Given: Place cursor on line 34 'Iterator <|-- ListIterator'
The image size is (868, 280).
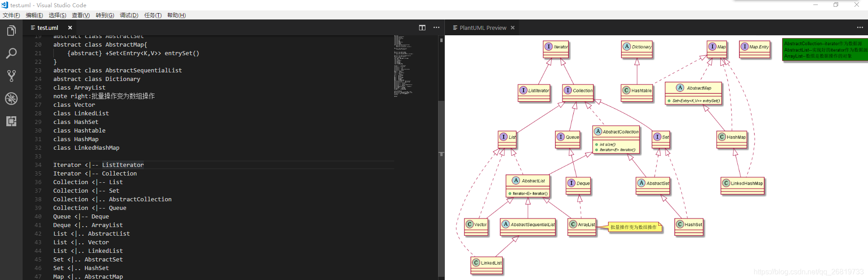Looking at the screenshot, I should (x=99, y=165).
